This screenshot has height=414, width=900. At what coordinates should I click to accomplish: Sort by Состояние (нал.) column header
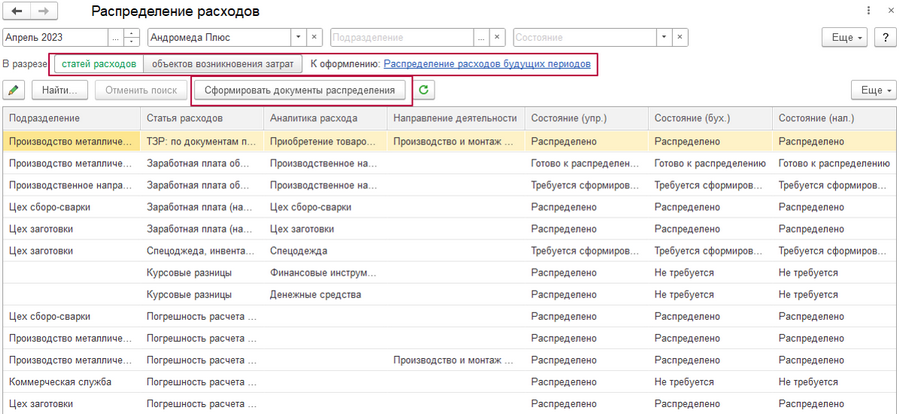click(835, 118)
